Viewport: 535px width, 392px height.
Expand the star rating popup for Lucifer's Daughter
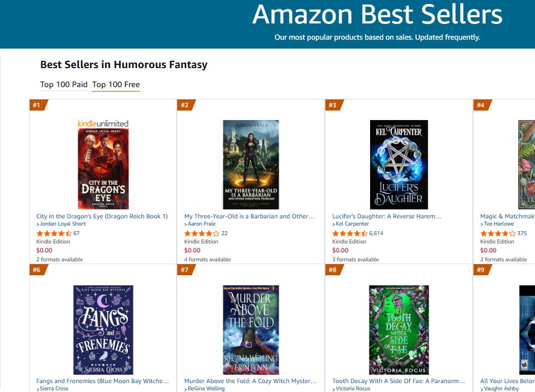coord(349,233)
